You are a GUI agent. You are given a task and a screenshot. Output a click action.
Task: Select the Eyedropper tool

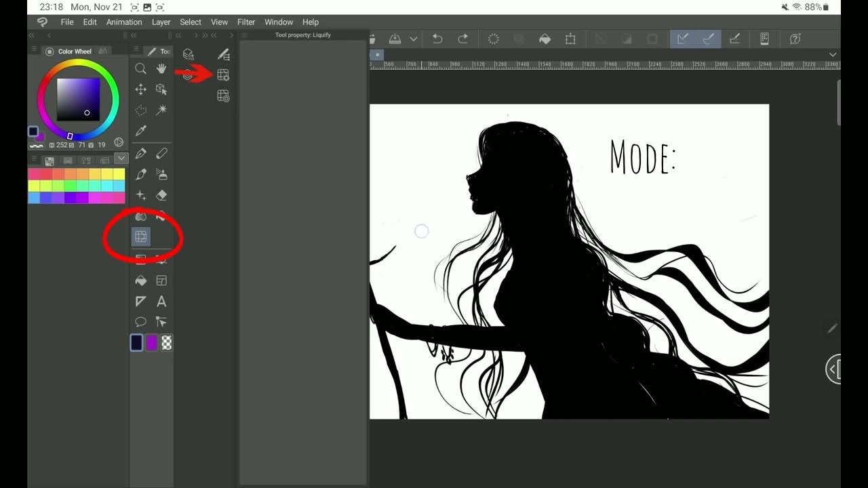click(x=140, y=131)
